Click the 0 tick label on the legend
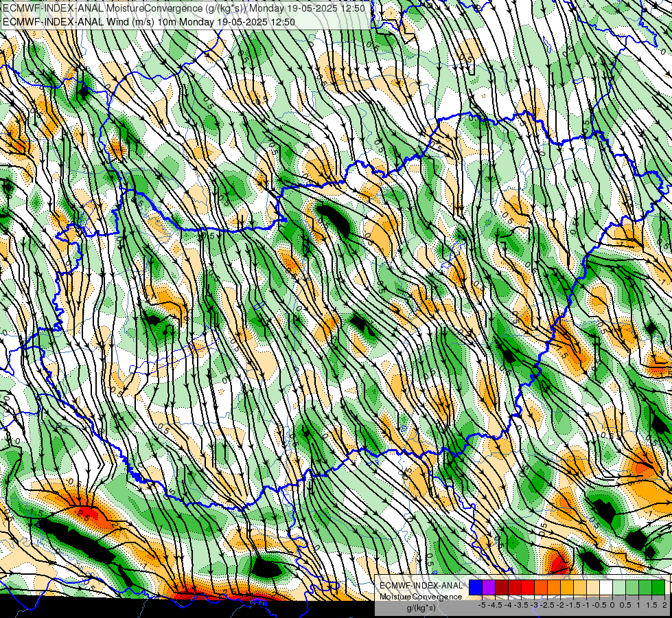Viewport: 672px width, 618px height. coord(612,605)
